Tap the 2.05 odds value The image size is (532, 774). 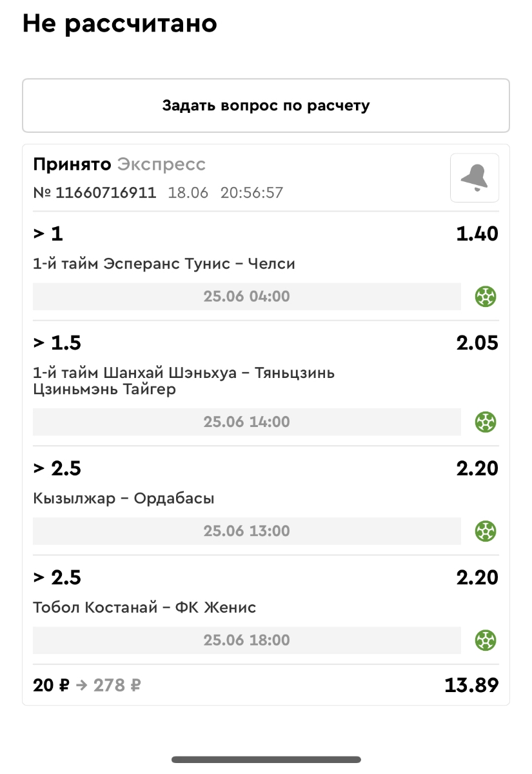click(x=477, y=342)
